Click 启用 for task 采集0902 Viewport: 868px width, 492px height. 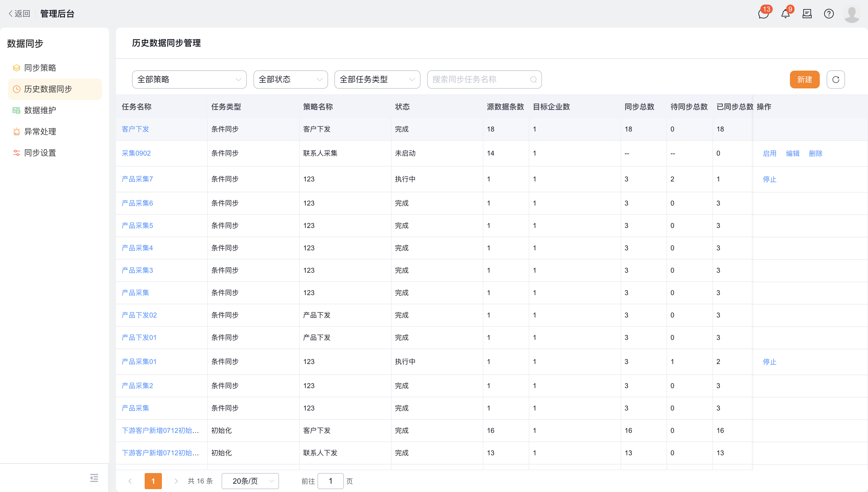(769, 153)
